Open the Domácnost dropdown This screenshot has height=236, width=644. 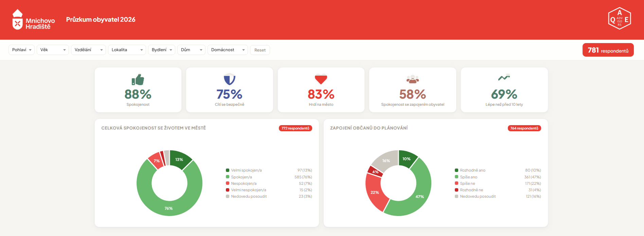(x=228, y=50)
